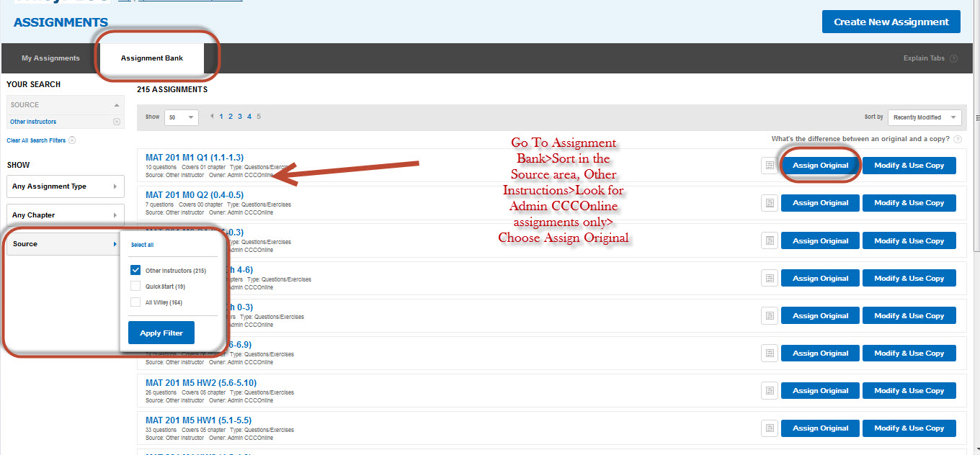980x455 pixels.
Task: Go to page 2 of results
Action: click(231, 116)
